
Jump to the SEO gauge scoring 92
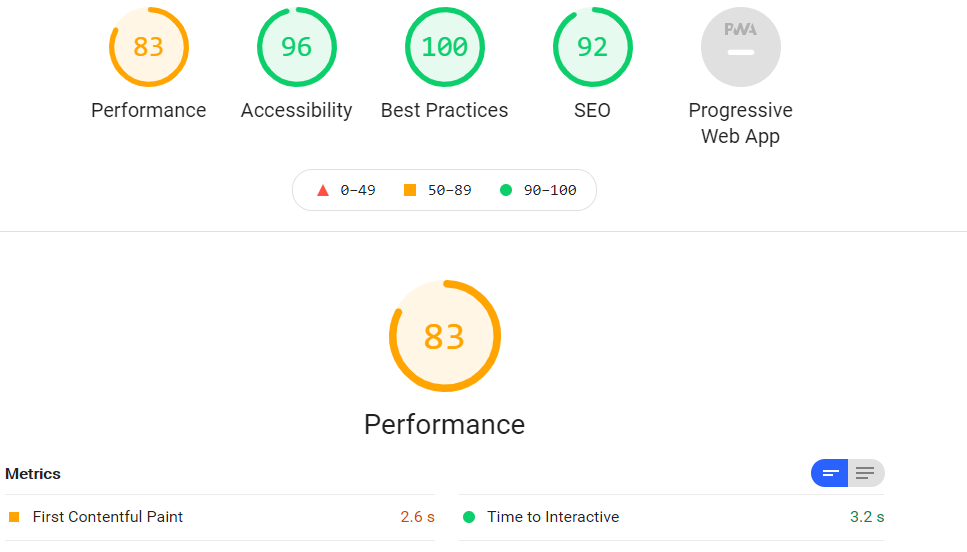[593, 47]
